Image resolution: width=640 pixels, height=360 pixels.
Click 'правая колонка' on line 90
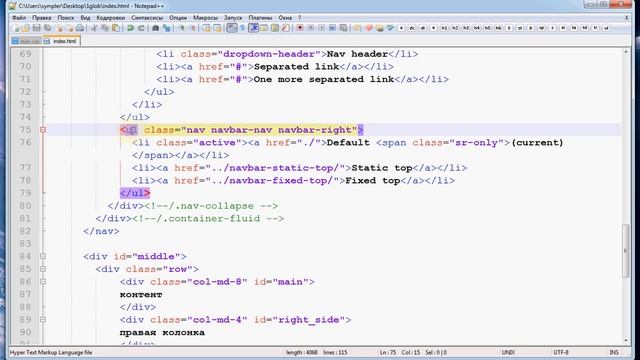(x=162, y=333)
